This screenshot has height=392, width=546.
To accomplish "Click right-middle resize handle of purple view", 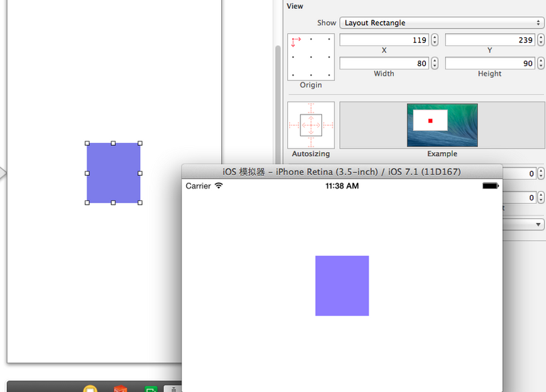I will 140,173.
